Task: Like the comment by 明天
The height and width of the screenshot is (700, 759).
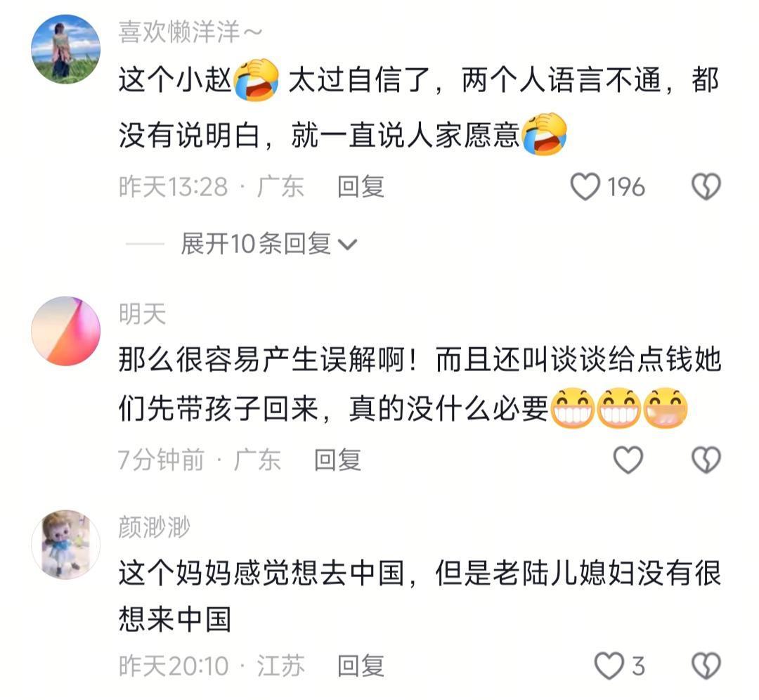Action: click(x=628, y=460)
